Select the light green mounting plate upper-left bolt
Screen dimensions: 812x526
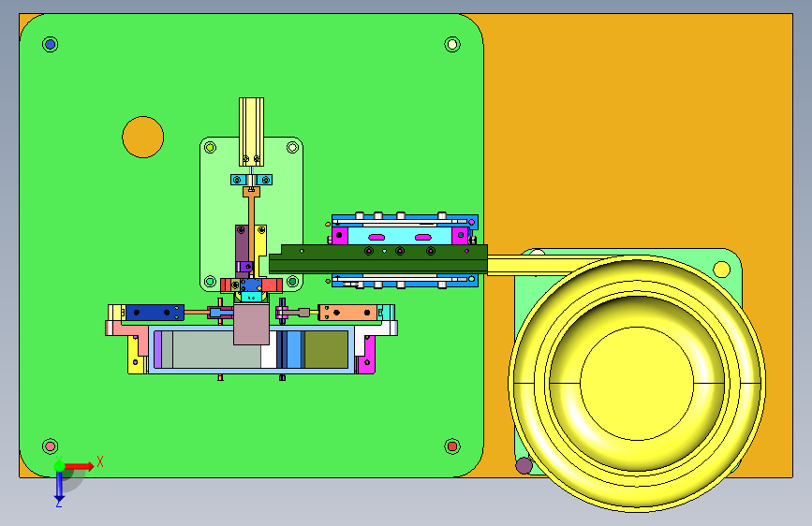pos(210,148)
